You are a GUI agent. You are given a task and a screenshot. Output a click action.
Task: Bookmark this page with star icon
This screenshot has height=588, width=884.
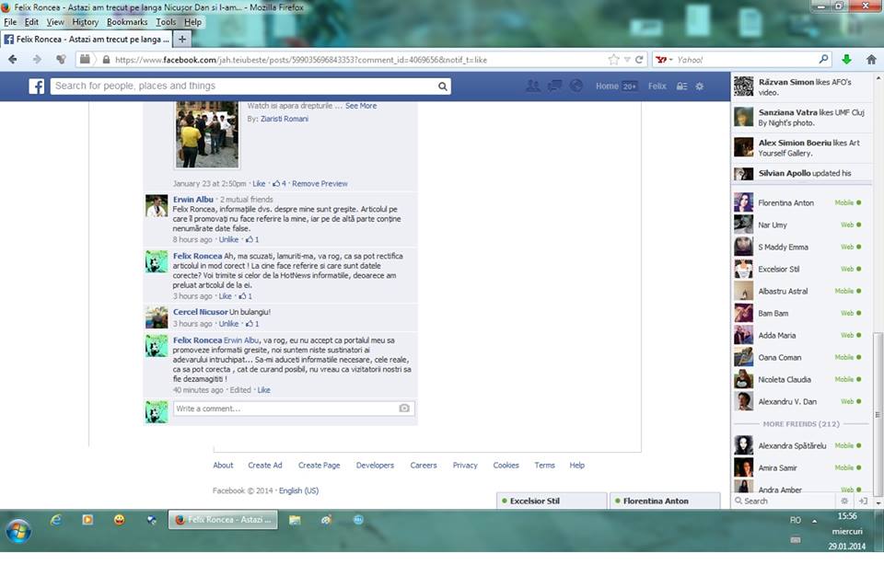613,60
